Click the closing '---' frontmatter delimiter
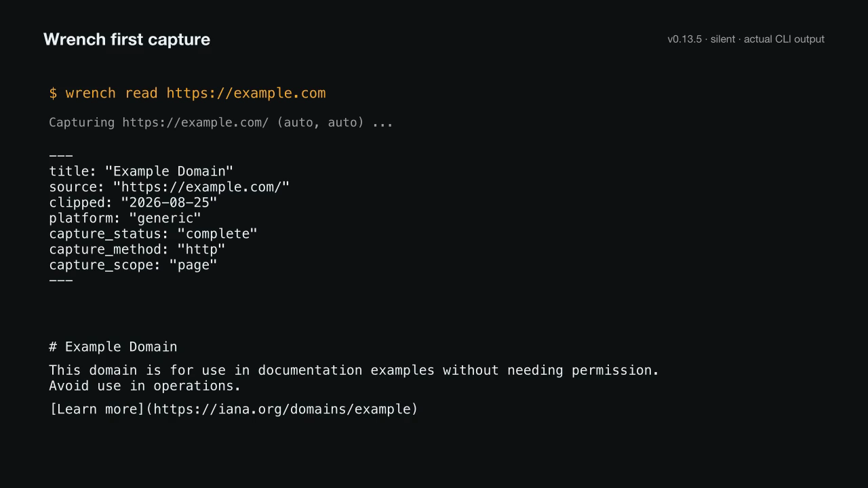 (61, 280)
